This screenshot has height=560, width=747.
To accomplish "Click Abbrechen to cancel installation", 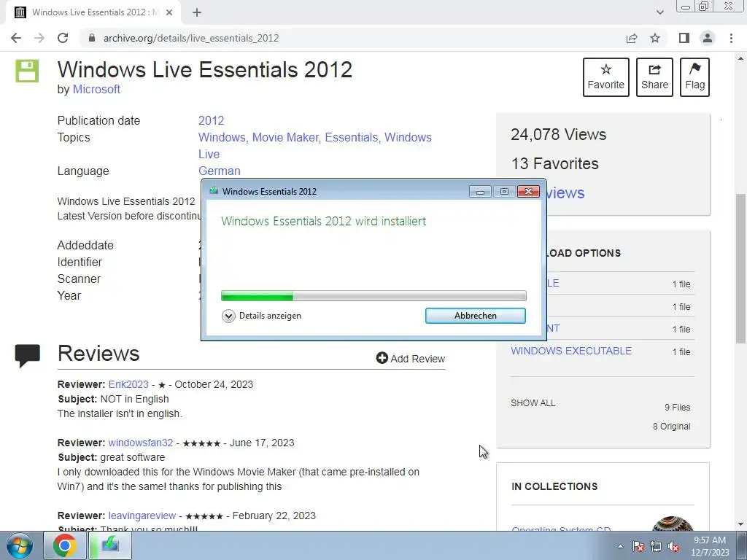I will 476,316.
